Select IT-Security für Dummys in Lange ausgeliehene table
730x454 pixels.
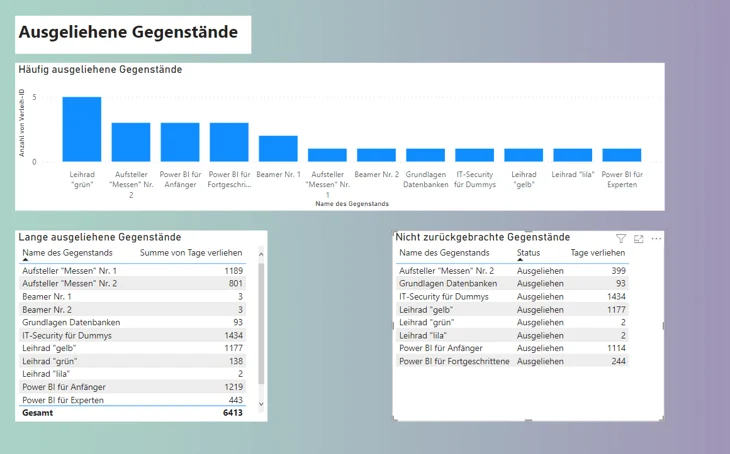pyautogui.click(x=67, y=335)
